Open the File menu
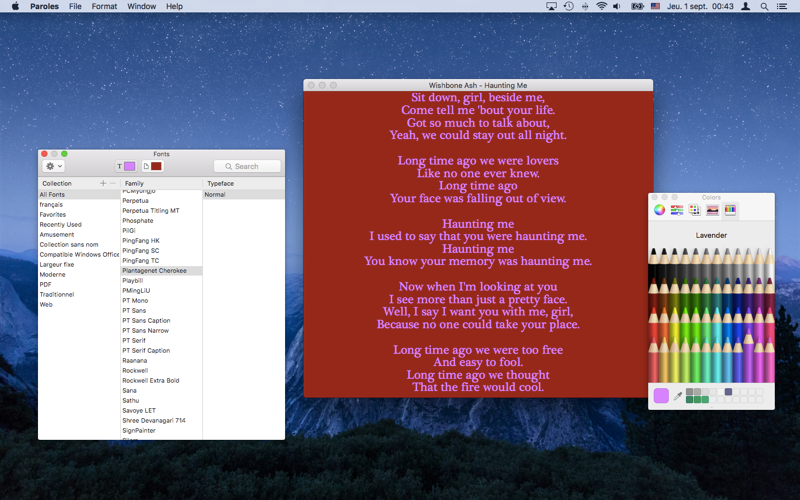The width and height of the screenshot is (800, 500). [75, 6]
